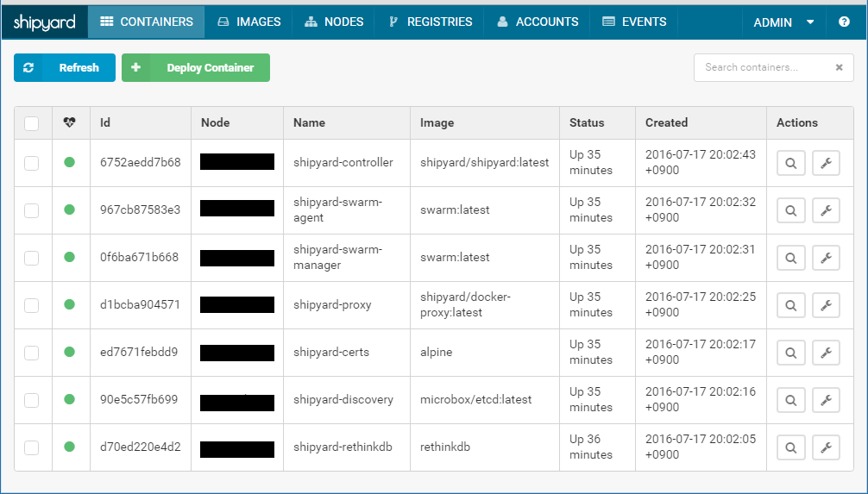Open wrench dropdown for shipyard-swarm-manager

[826, 258]
